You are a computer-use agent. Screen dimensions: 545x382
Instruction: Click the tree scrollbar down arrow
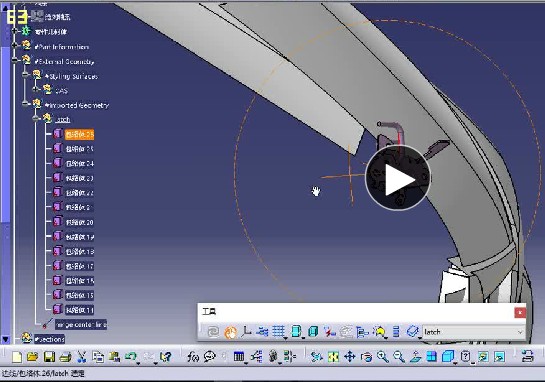coord(5,339)
